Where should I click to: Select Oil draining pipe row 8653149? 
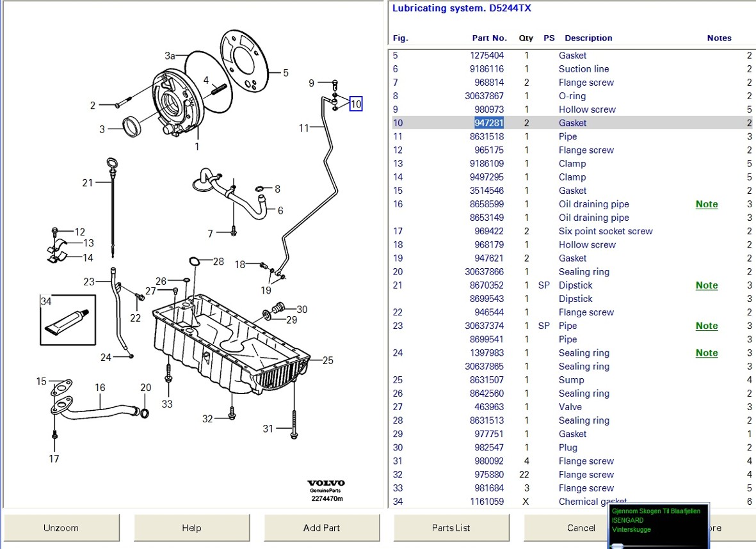[x=572, y=218]
